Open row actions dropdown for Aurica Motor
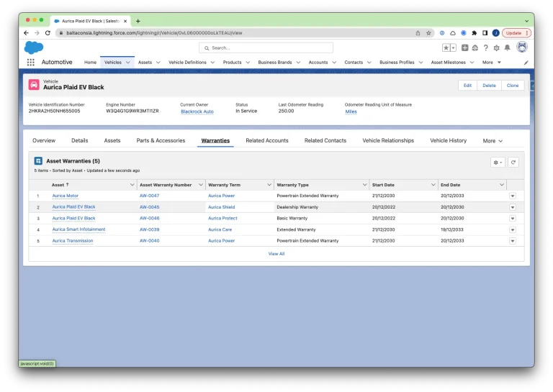Screen dimensions: 553x392 [513, 196]
